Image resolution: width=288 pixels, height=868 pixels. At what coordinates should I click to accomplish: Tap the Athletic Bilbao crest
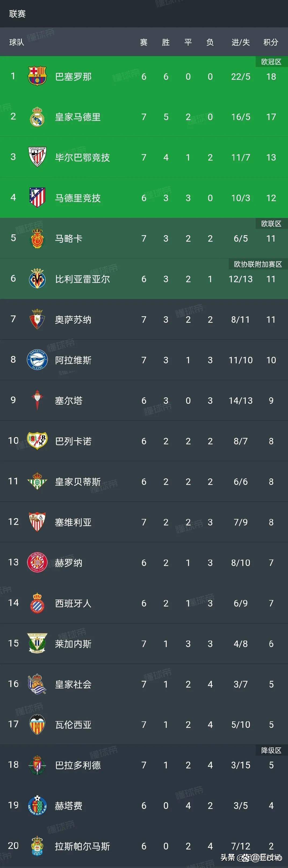37,157
